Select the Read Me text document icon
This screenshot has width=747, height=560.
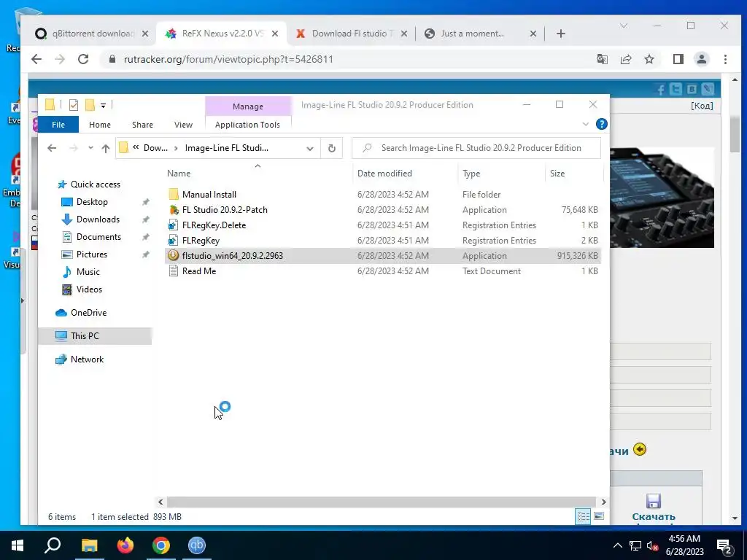174,271
